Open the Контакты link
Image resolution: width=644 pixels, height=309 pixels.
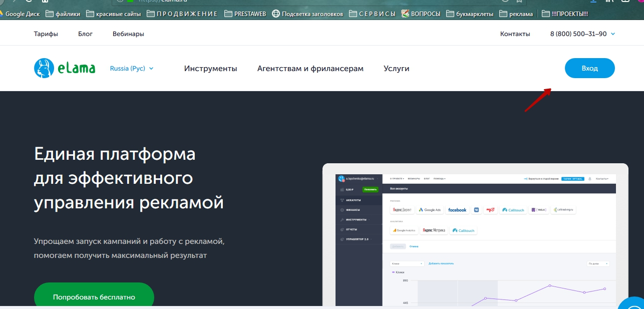point(515,34)
